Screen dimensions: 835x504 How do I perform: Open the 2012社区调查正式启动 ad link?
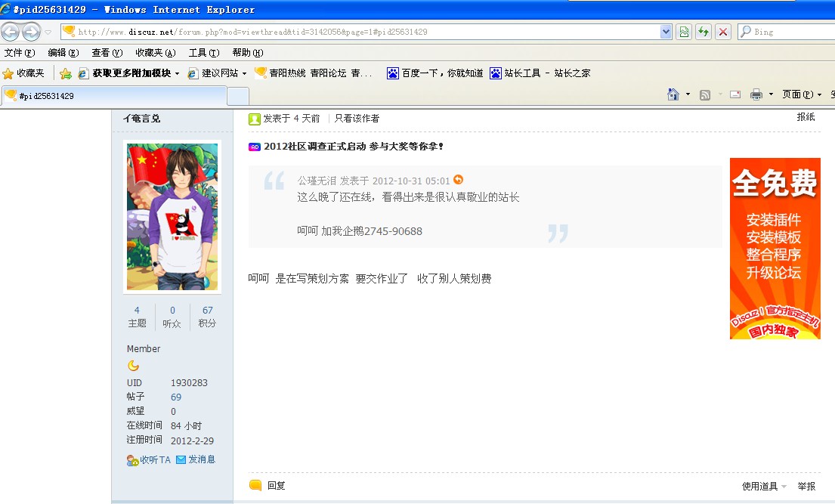click(354, 146)
